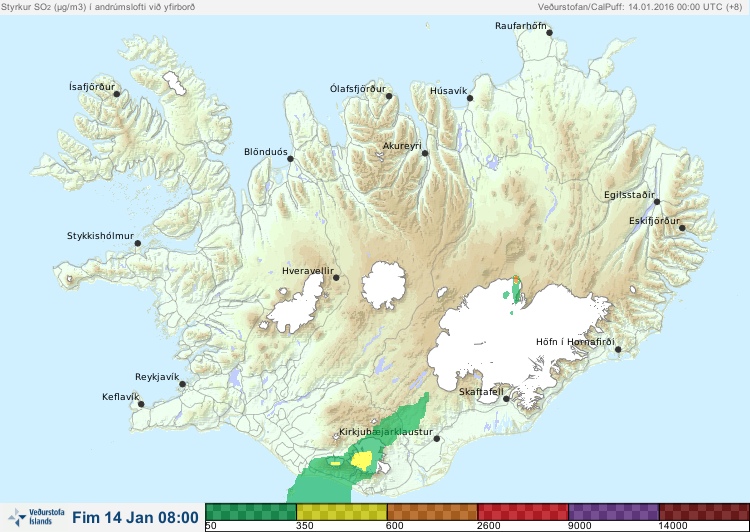This screenshot has width=750, height=532.
Task: Click the Blönduós place label
Action: (265, 152)
